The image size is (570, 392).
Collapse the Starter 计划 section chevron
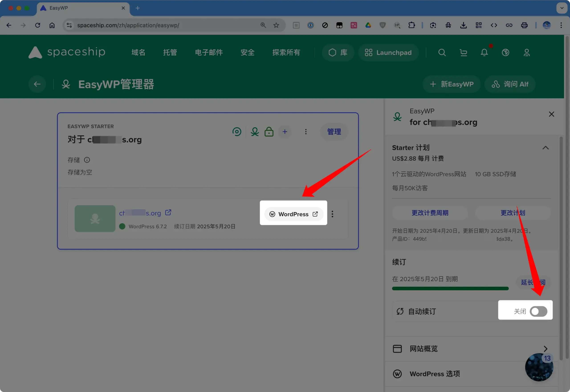546,148
